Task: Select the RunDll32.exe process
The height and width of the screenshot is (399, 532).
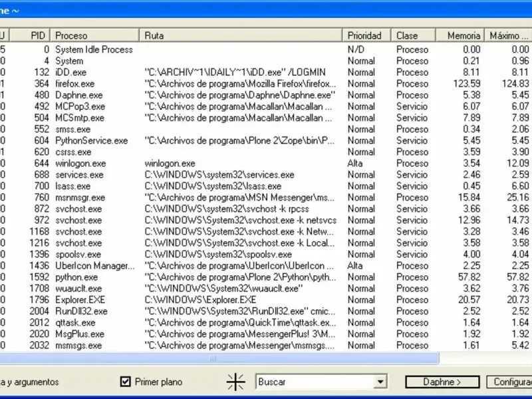Action: (81, 311)
